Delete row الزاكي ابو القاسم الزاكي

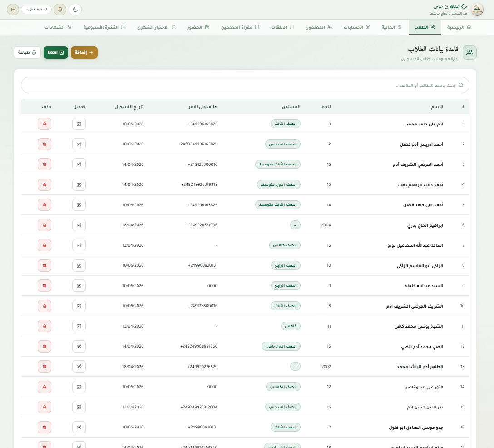(44, 265)
